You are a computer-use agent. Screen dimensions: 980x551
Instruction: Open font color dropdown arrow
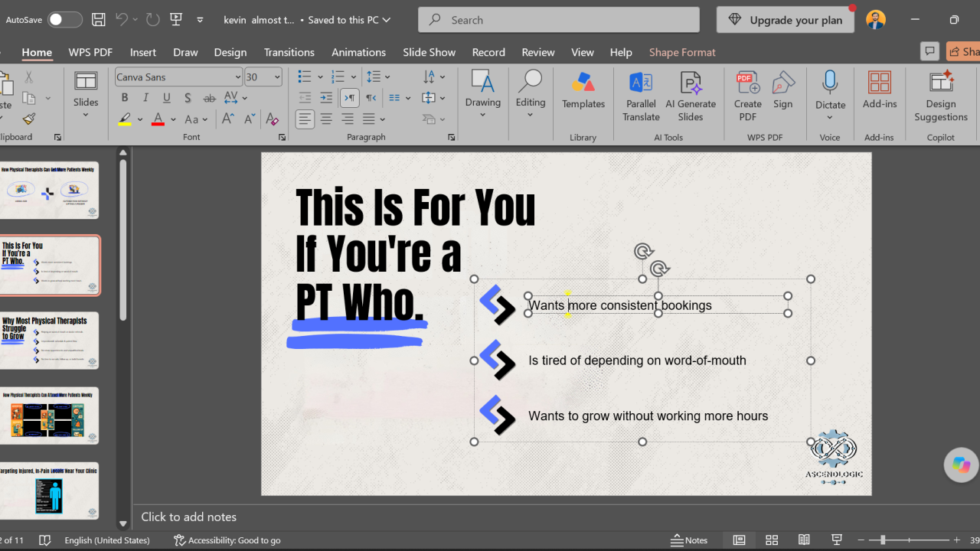pyautogui.click(x=173, y=119)
